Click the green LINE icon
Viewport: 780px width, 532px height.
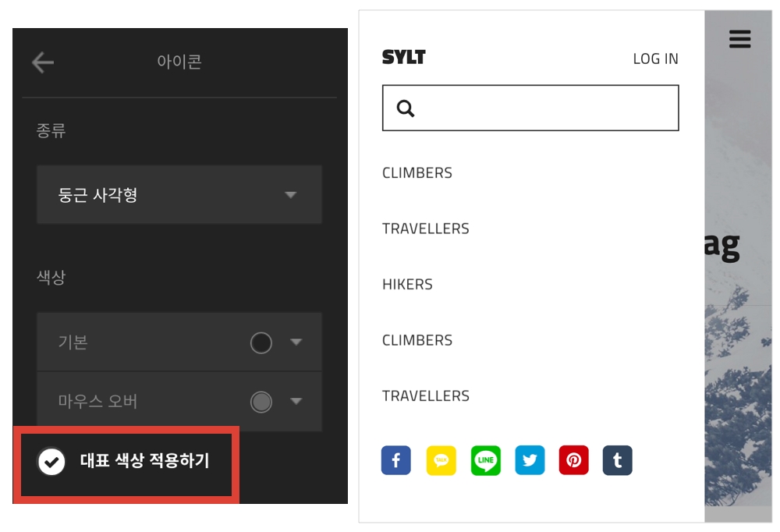(x=485, y=460)
